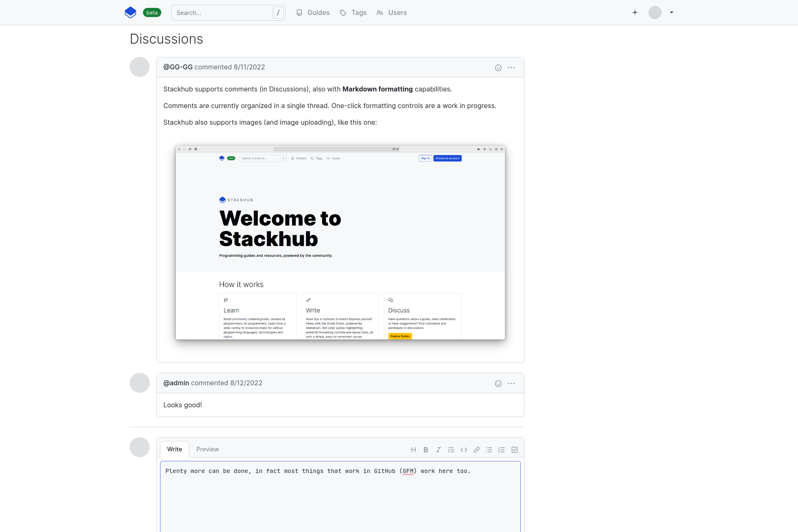
Task: Click the plus create-new button
Action: tap(635, 12)
